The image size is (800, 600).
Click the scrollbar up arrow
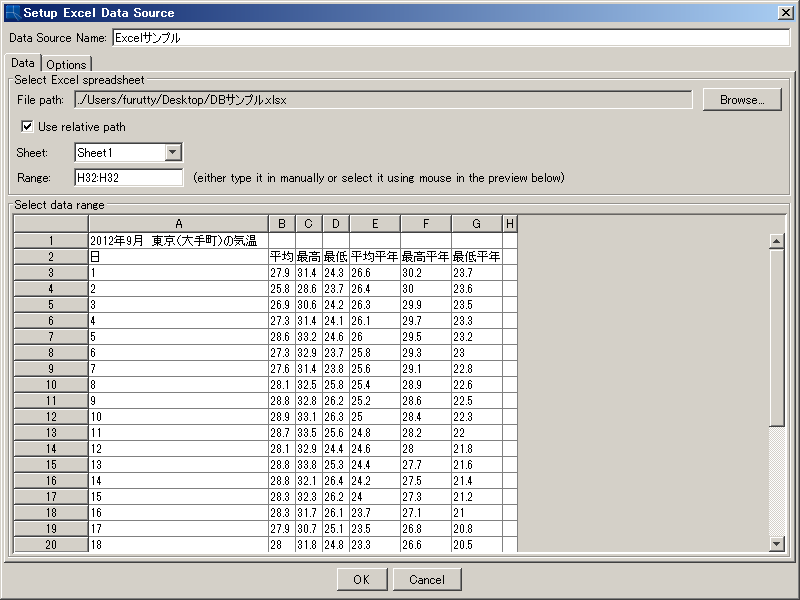point(776,241)
